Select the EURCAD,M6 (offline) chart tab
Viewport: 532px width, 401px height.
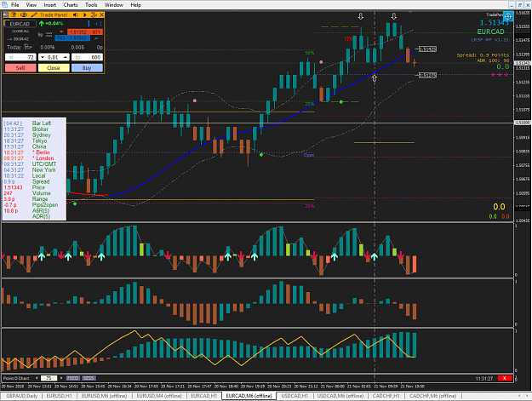pos(249,396)
